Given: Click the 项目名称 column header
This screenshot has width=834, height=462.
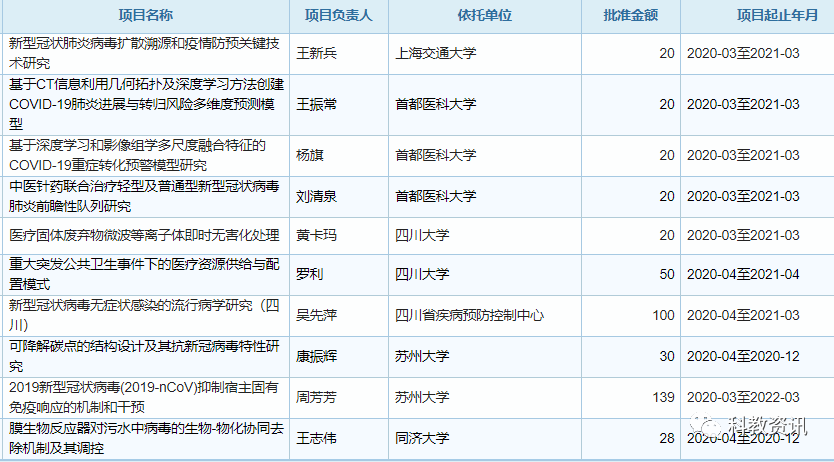Looking at the screenshot, I should [x=145, y=16].
